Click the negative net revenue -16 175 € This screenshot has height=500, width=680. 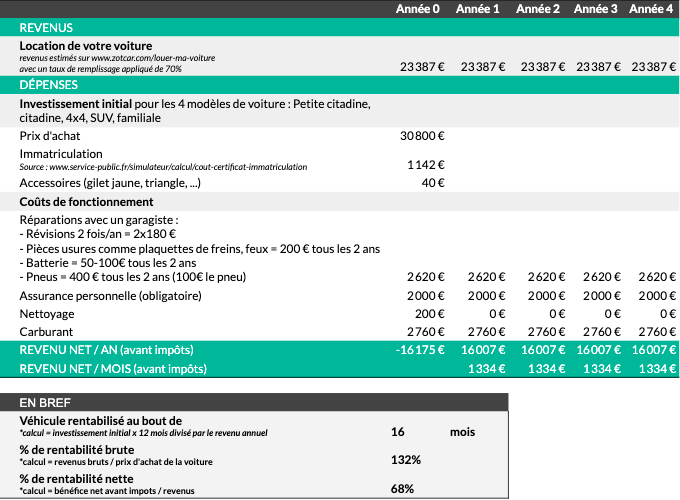tap(421, 350)
